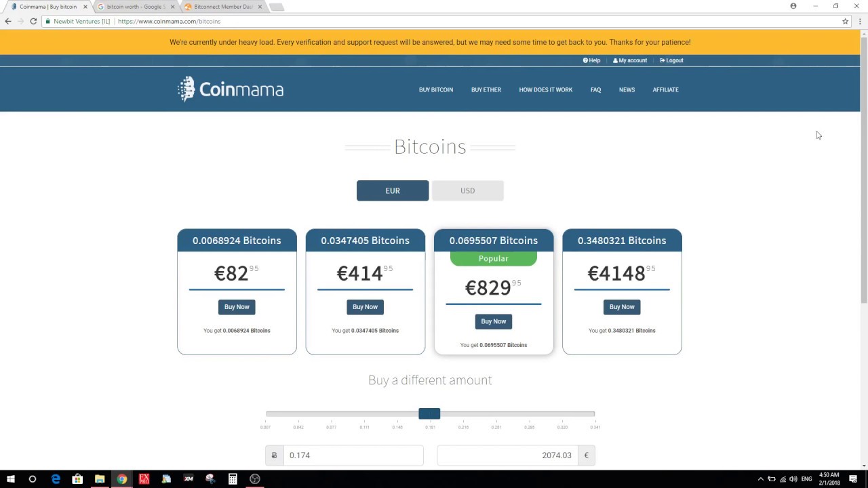Open the taskbar clock showing 4:50 AM

(x=829, y=479)
